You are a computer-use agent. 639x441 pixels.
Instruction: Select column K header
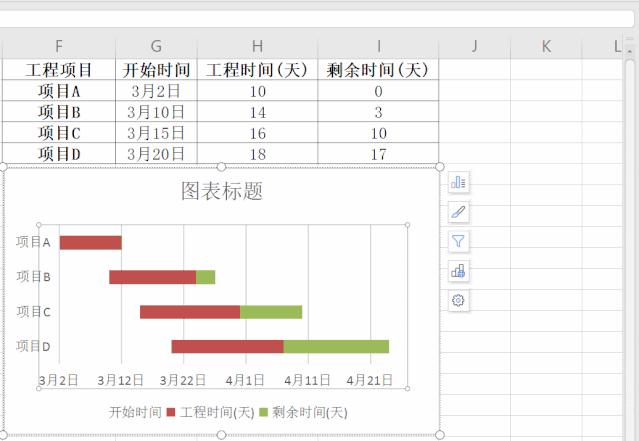pos(546,46)
